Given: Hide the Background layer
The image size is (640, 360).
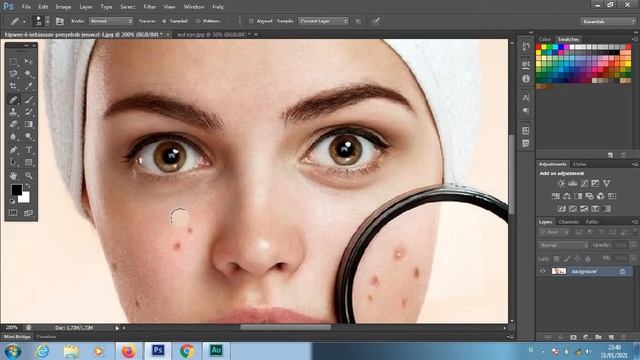Looking at the screenshot, I should coord(543,271).
